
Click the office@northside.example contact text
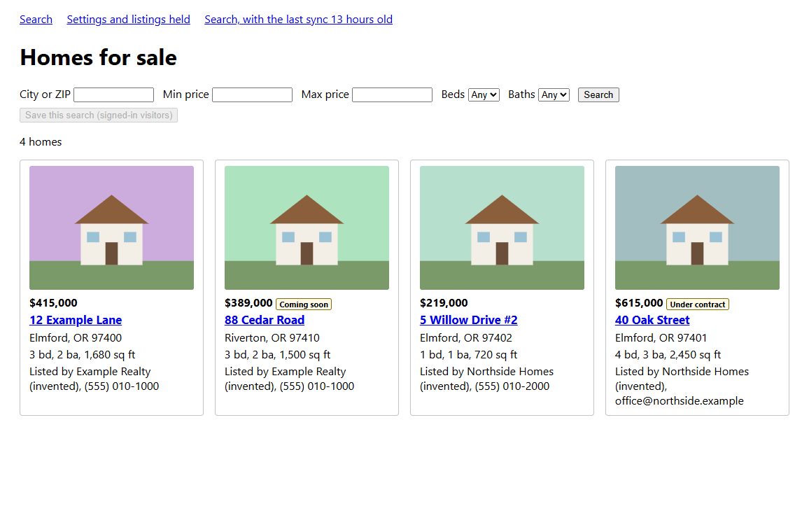click(680, 401)
